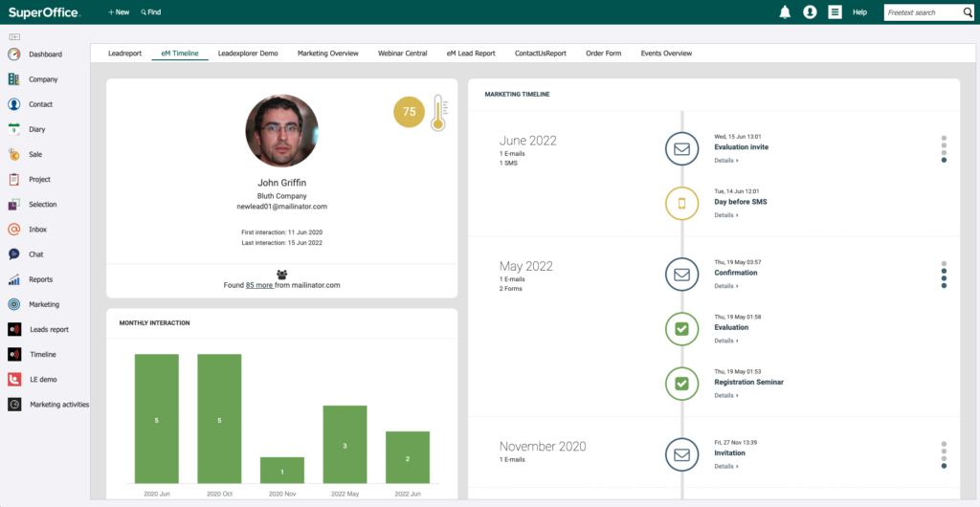This screenshot has width=980, height=507.
Task: Switch to the eM Lead Report tab
Action: coord(471,53)
